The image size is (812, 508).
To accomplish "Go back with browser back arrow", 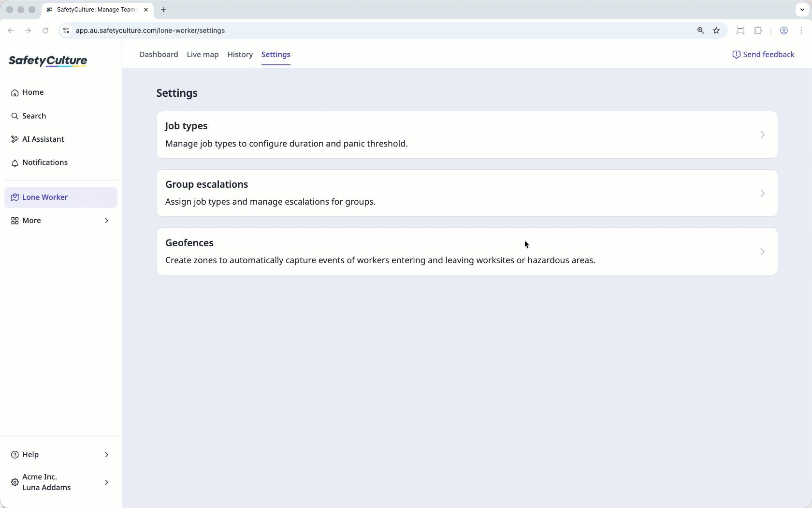I will click(x=11, y=30).
